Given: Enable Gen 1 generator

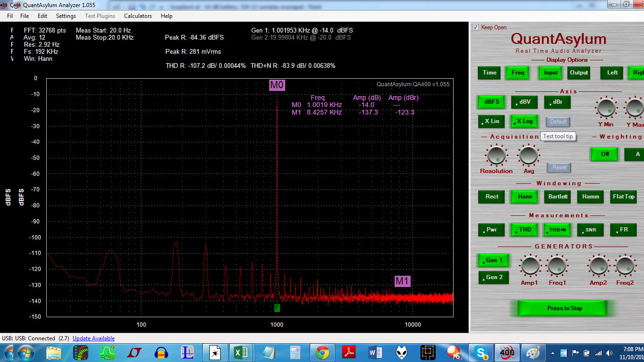Looking at the screenshot, I should pyautogui.click(x=494, y=260).
